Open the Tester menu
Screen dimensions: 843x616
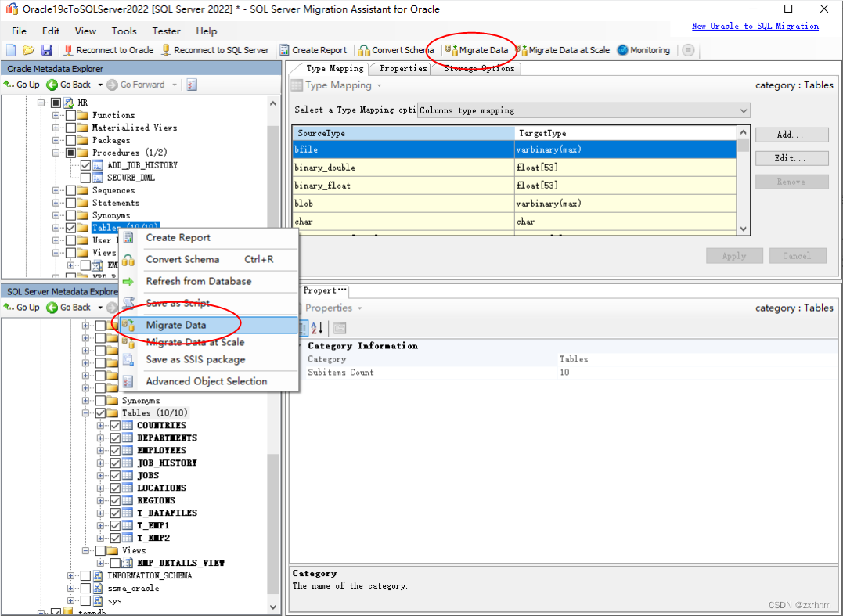tap(166, 31)
